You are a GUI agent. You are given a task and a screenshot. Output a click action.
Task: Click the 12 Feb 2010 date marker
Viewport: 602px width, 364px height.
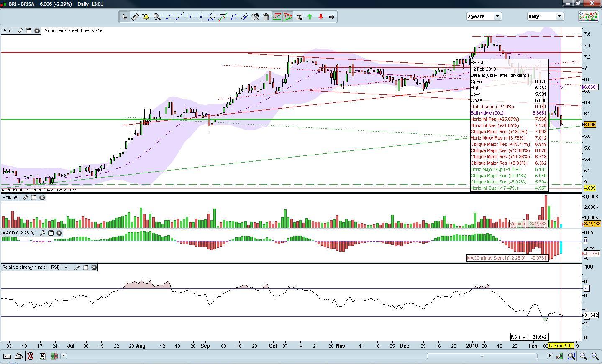pyautogui.click(x=561, y=346)
